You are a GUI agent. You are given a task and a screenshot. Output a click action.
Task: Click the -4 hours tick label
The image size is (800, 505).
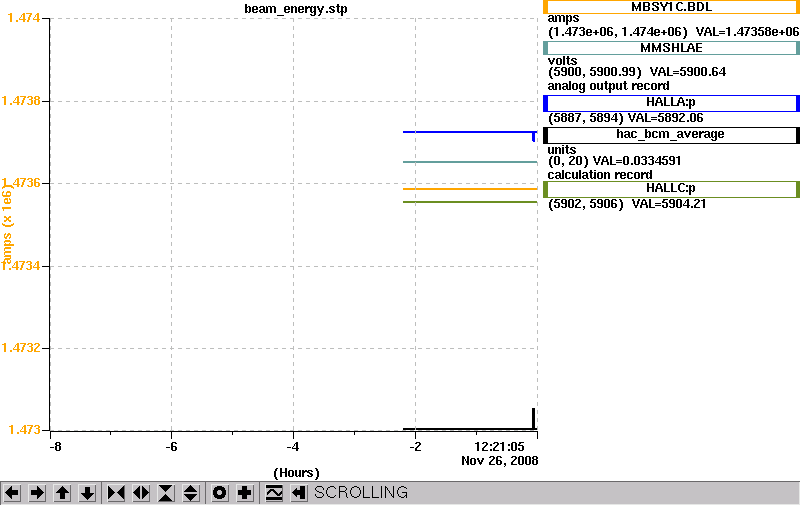pos(293,447)
